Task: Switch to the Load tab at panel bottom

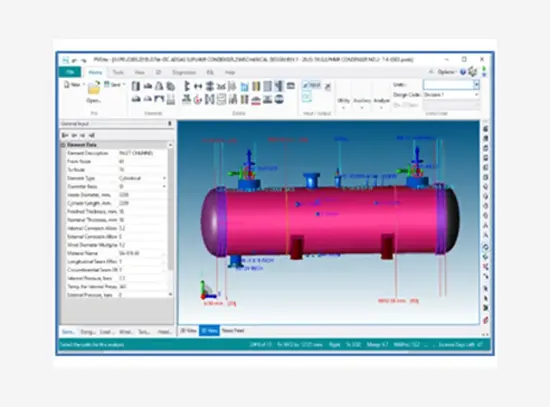Action: (106, 332)
